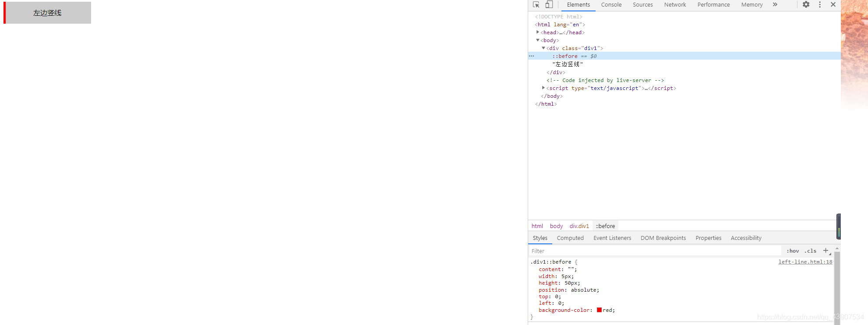The height and width of the screenshot is (325, 868).
Task: Select the closing </div> row
Action: tap(684, 72)
